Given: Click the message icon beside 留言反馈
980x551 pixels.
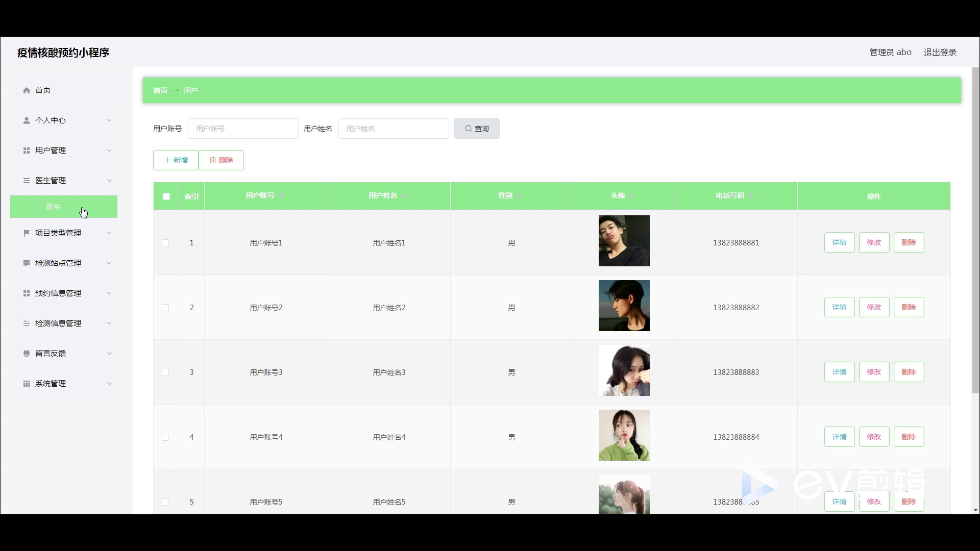Looking at the screenshot, I should click(x=27, y=354).
